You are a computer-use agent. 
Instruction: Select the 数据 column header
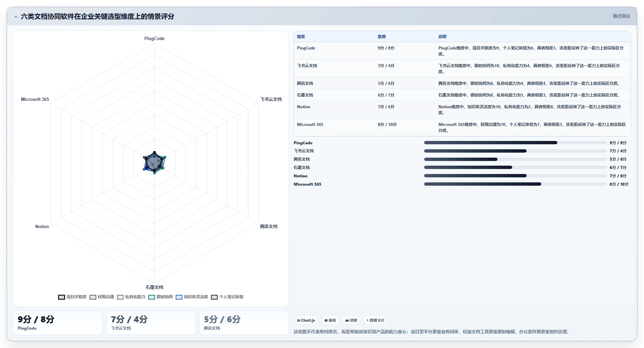point(382,37)
